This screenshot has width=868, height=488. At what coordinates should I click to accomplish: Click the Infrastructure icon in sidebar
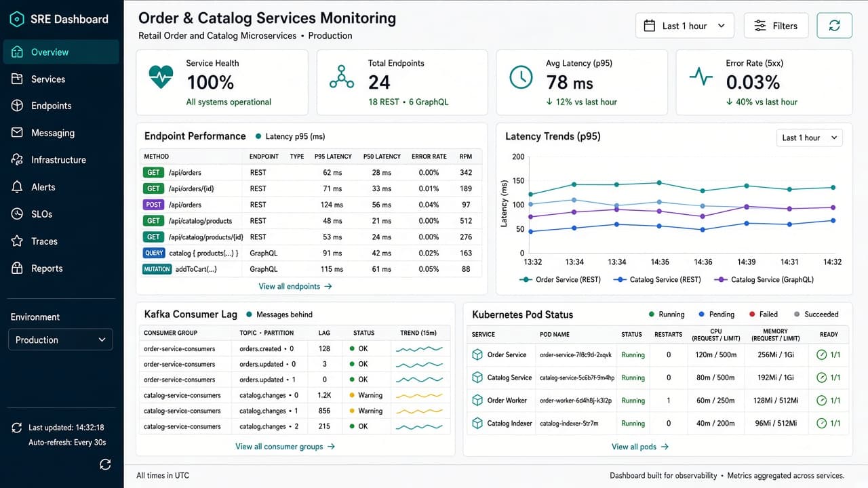click(18, 160)
